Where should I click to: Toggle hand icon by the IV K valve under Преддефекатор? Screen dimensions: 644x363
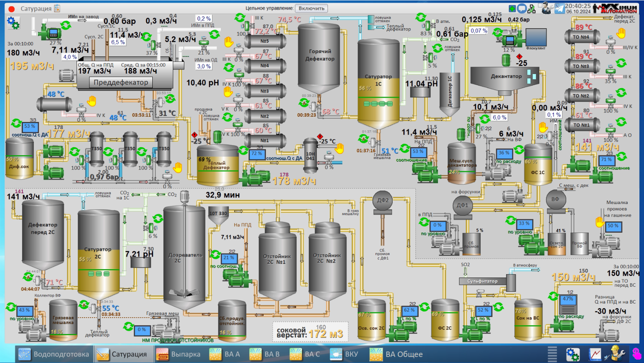pos(92,101)
